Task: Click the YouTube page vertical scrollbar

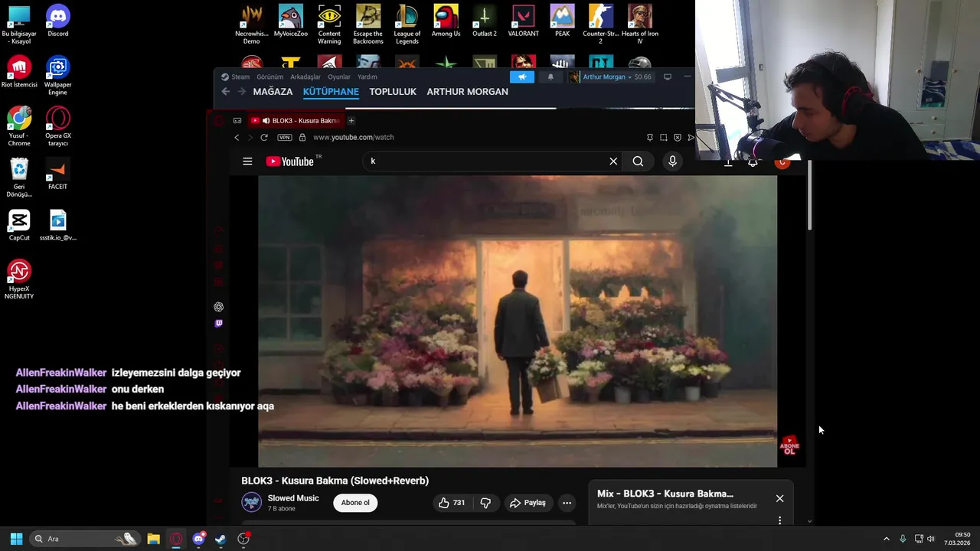Action: pos(809,195)
